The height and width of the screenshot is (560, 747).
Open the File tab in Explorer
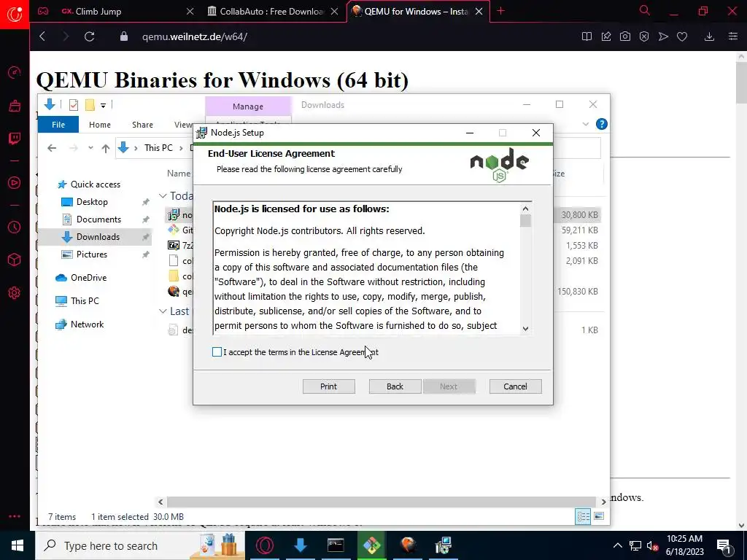click(58, 124)
